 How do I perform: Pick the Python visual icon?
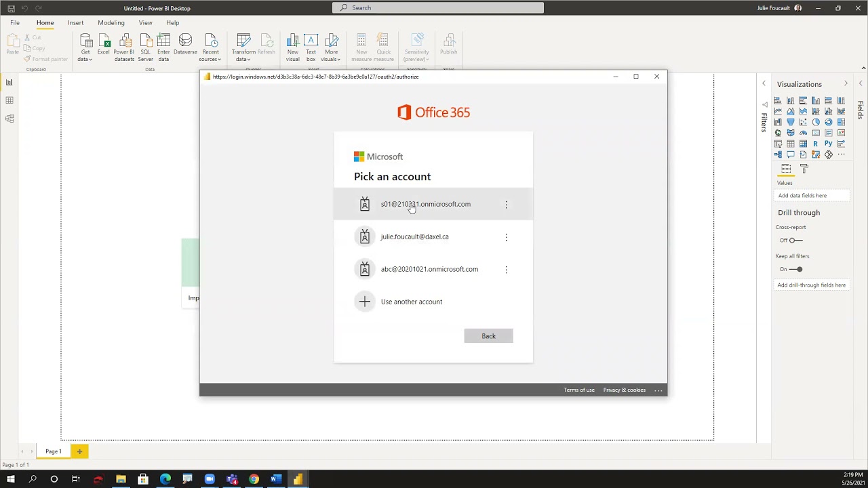pyautogui.click(x=829, y=144)
